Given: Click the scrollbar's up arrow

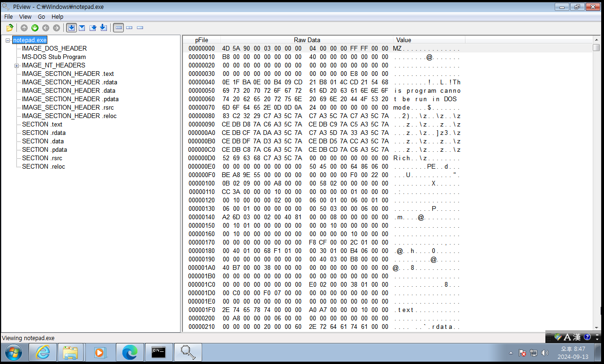Looking at the screenshot, I should tap(596, 40).
